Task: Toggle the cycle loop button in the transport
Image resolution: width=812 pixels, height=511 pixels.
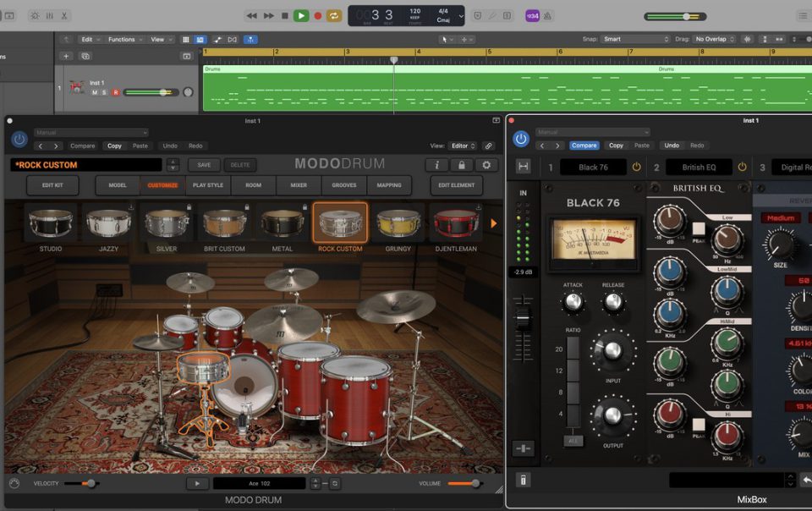Action: 334,15
